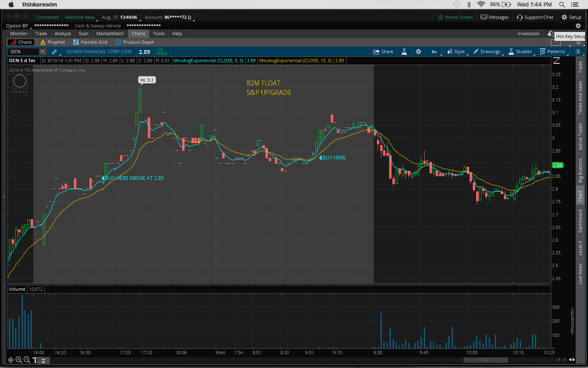This screenshot has height=368, width=588.
Task: Zoom in on the chart
Action: (x=19, y=360)
